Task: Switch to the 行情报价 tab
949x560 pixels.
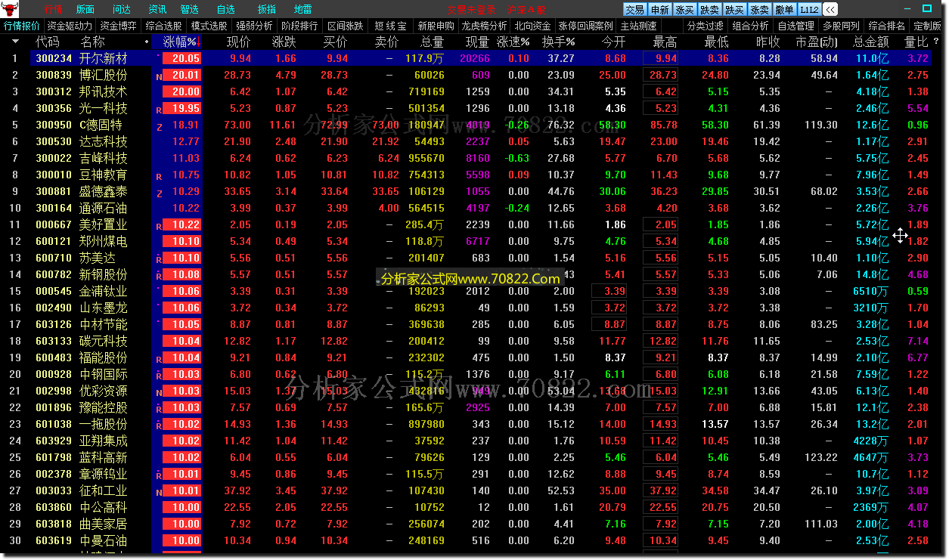Action: (22, 26)
